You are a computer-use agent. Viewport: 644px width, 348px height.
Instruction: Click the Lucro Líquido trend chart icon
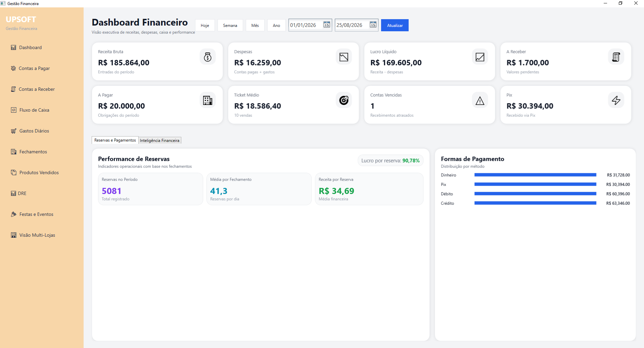pyautogui.click(x=480, y=57)
